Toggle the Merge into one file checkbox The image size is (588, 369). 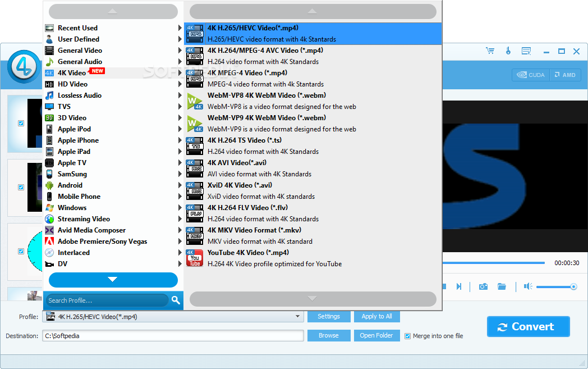point(408,336)
